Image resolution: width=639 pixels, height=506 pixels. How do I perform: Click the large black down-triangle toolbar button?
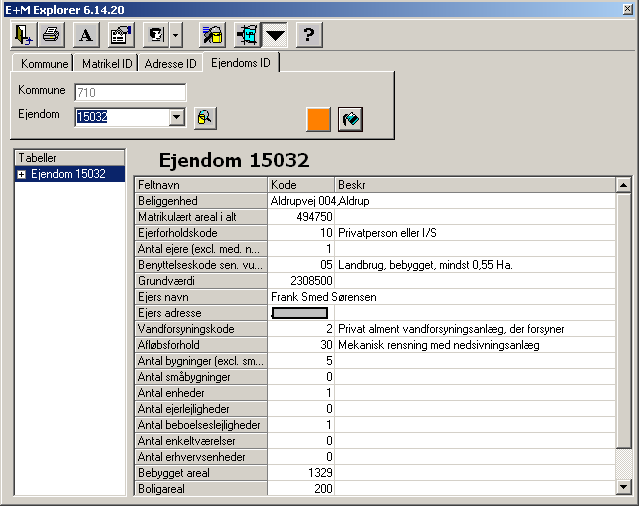click(x=275, y=36)
